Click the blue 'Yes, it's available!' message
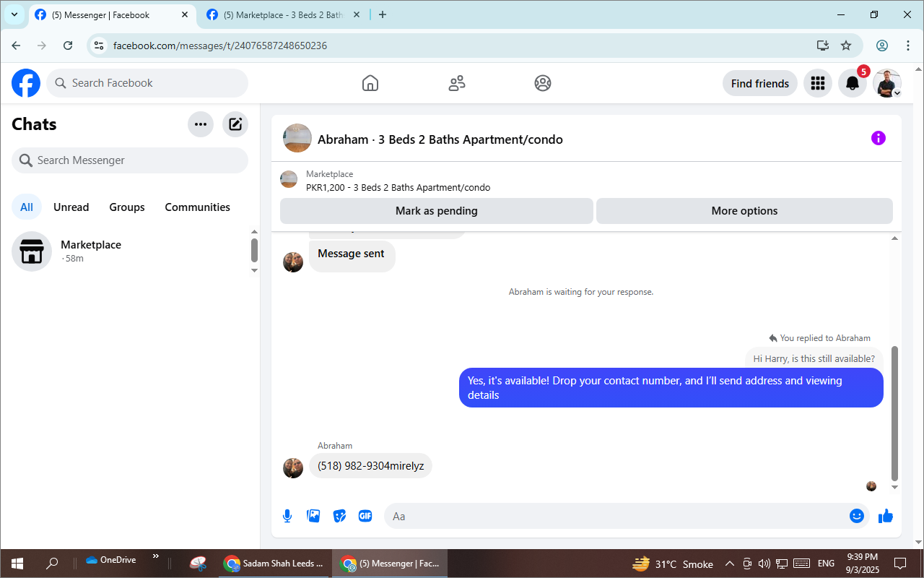 [671, 387]
